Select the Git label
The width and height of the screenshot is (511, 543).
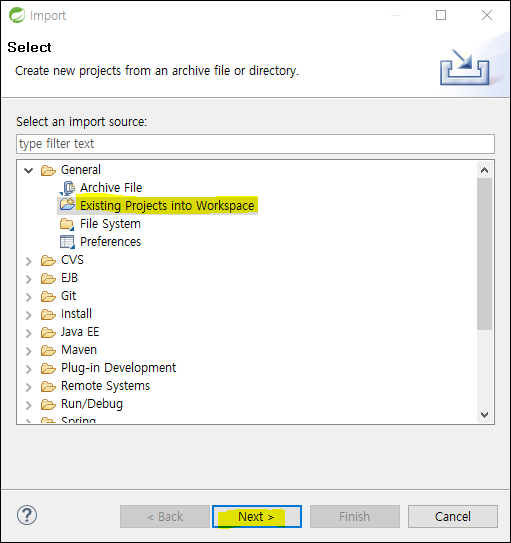pos(69,296)
